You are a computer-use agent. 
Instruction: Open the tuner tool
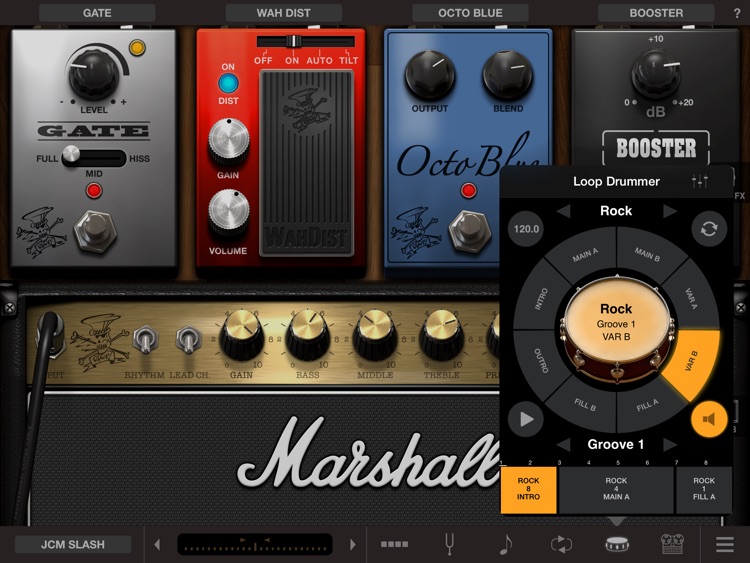pyautogui.click(x=449, y=544)
